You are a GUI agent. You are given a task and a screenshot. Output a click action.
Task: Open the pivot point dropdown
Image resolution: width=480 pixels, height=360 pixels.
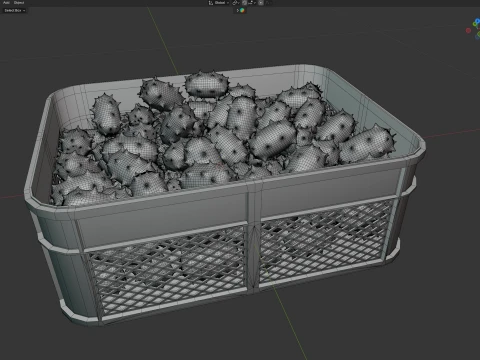(236, 3)
